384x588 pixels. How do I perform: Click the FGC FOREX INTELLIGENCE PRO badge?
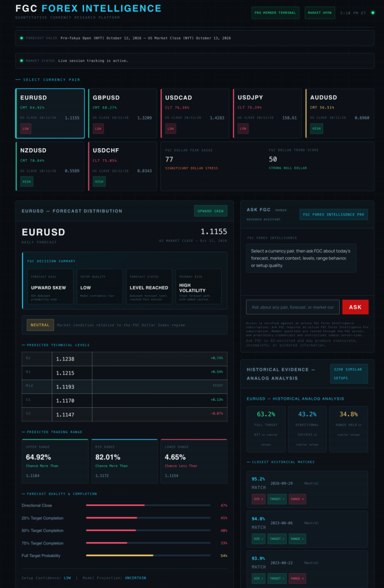click(x=334, y=215)
